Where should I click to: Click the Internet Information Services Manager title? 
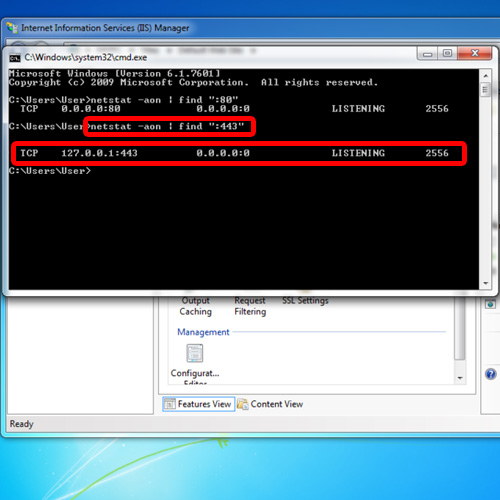105,28
